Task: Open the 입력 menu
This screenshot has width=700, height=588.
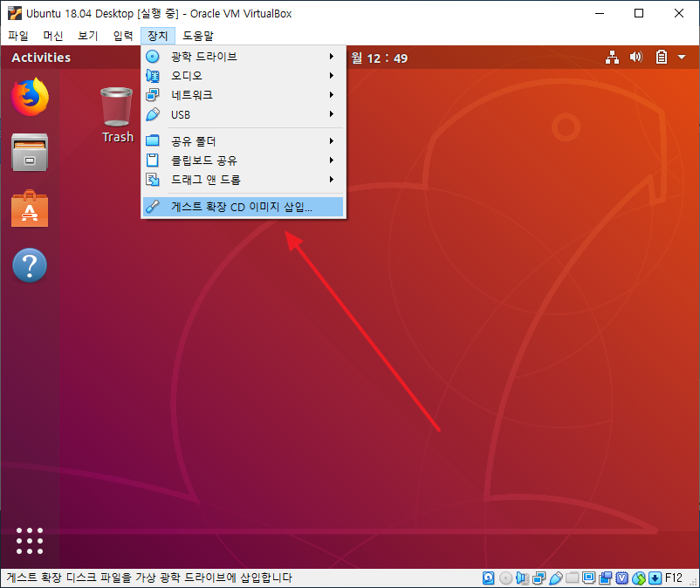Action: click(123, 36)
